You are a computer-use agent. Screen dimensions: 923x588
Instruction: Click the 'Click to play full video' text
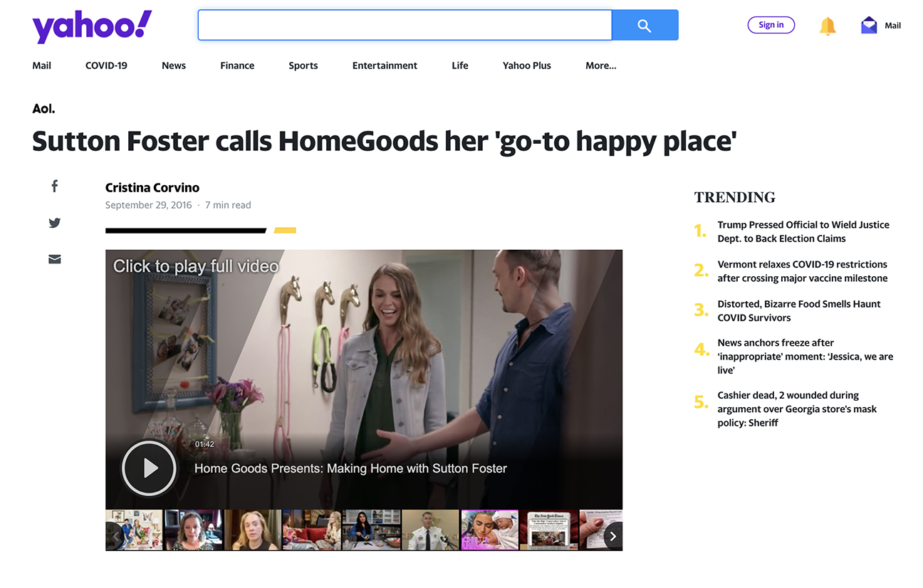click(x=196, y=266)
